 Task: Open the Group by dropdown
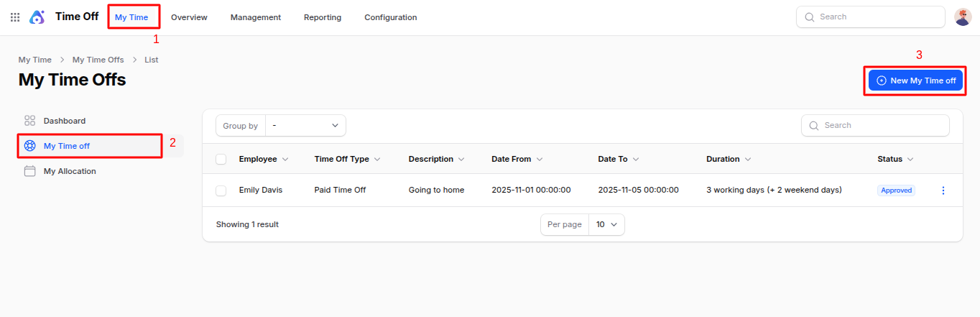click(x=305, y=126)
